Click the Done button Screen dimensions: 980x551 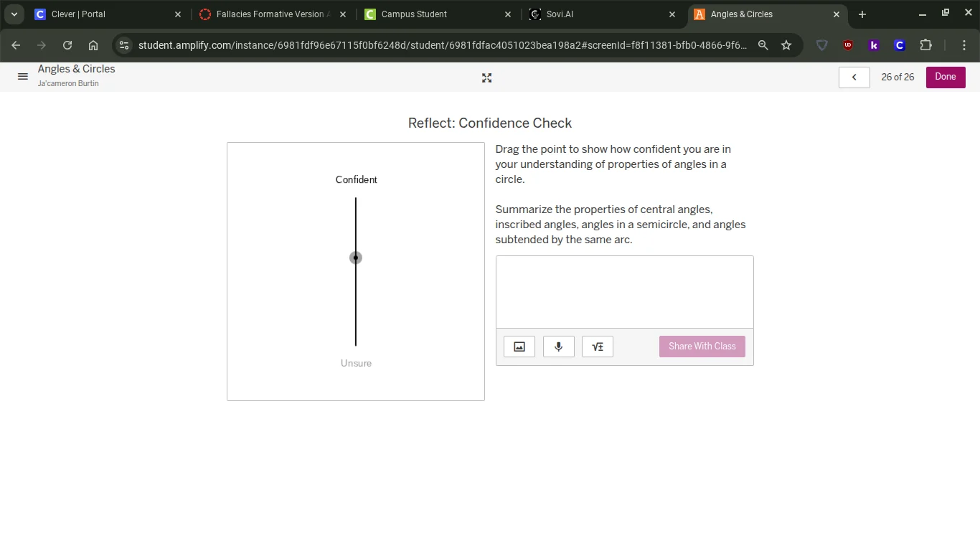point(945,77)
